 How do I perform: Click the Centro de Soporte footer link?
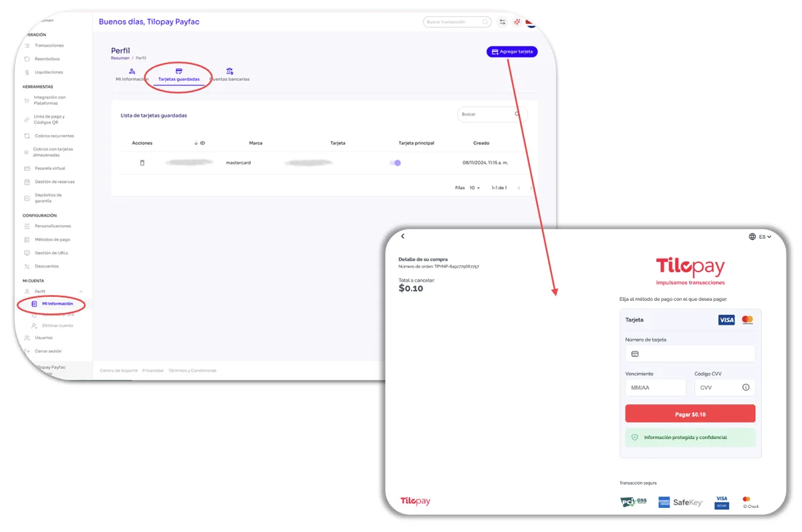point(118,370)
